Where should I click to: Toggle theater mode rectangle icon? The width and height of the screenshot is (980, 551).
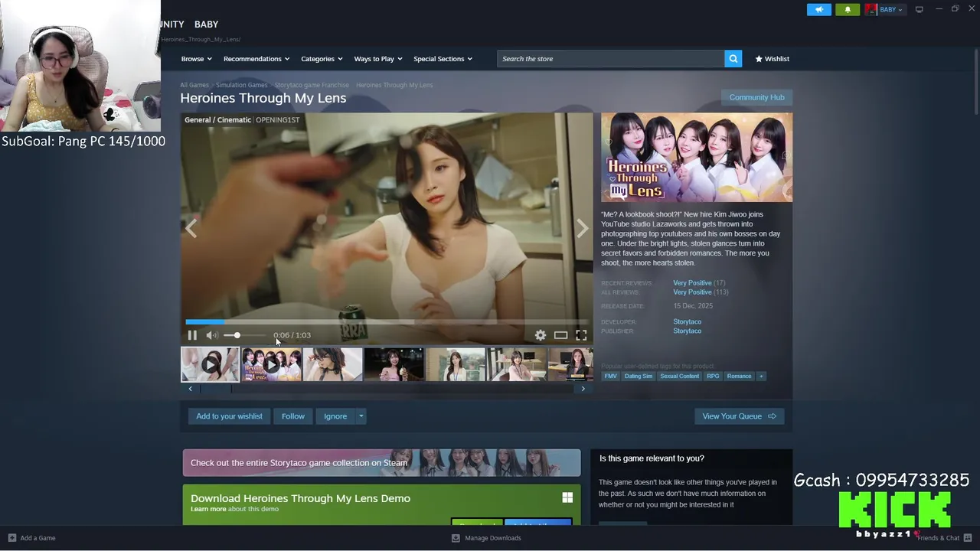[x=560, y=335]
